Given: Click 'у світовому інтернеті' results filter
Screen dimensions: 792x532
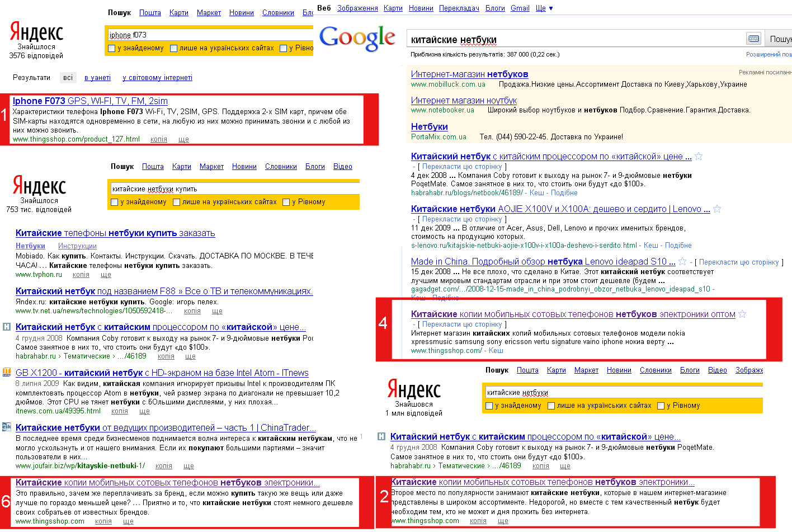Looking at the screenshot, I should click(157, 78).
